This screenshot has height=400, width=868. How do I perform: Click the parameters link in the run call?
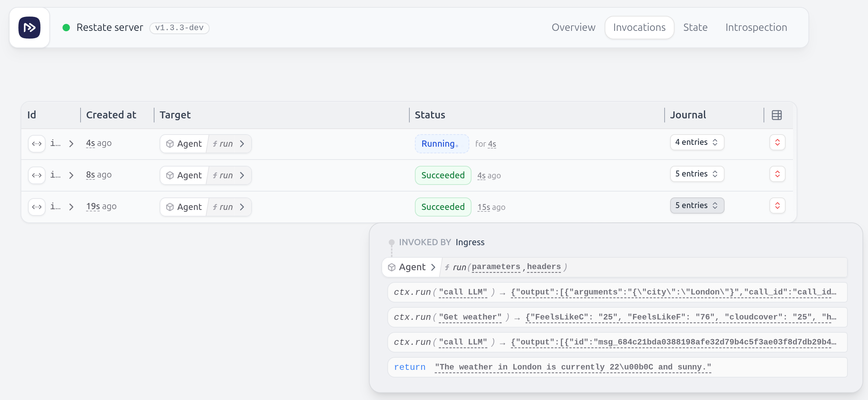click(x=495, y=267)
